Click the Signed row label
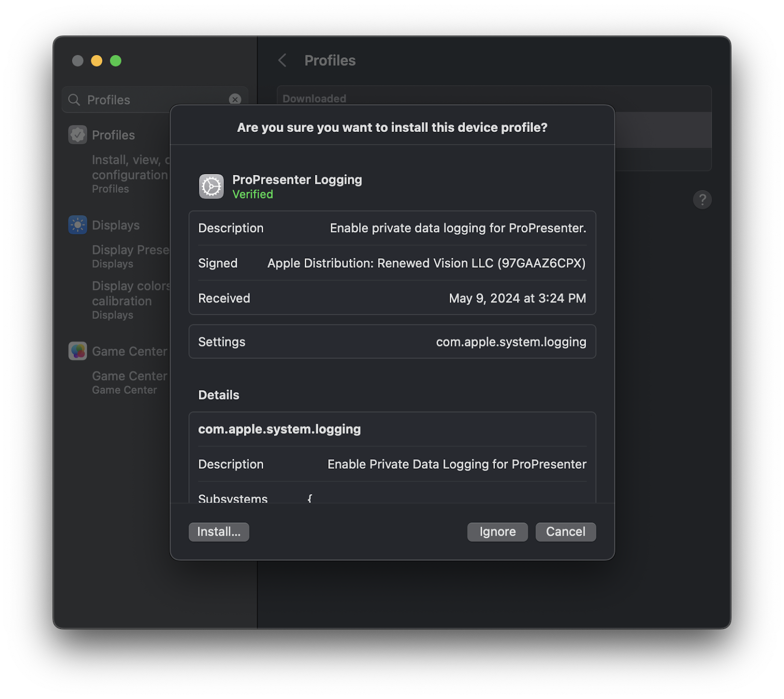The height and width of the screenshot is (699, 784). click(x=218, y=264)
